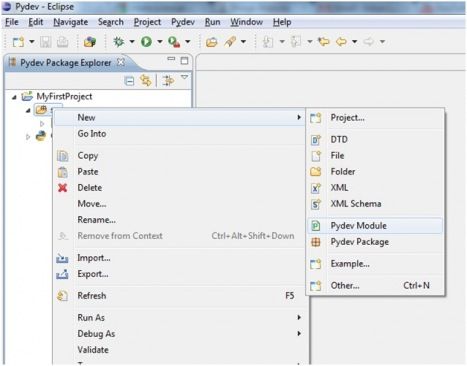
Task: Select New in the context menu
Action: [179, 118]
